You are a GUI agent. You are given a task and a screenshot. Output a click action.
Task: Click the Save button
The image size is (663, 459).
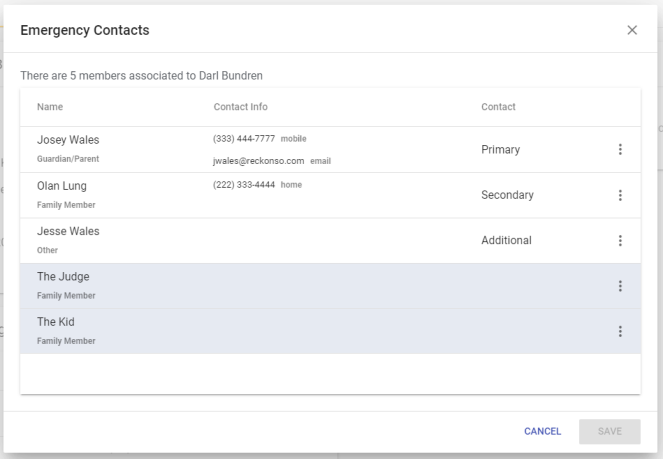click(x=610, y=431)
